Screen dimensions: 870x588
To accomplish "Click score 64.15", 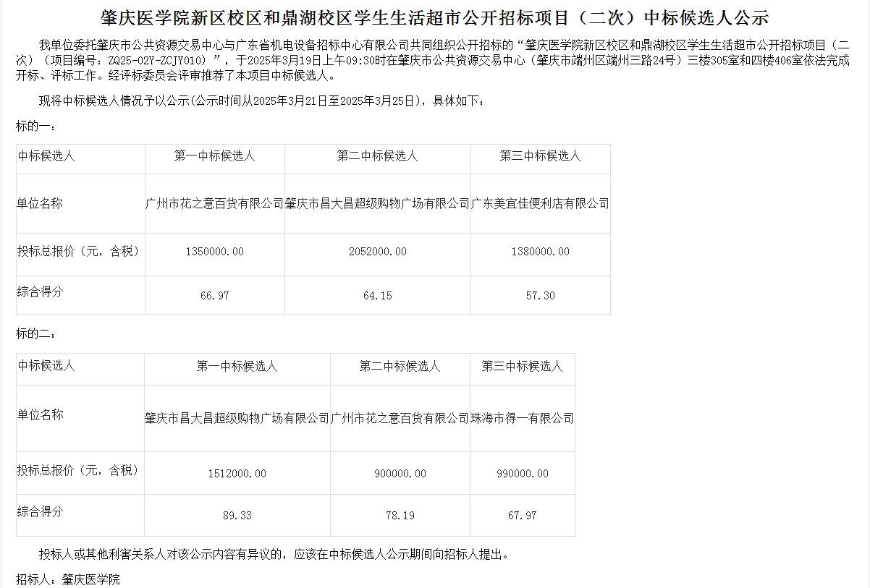I will [x=377, y=296].
